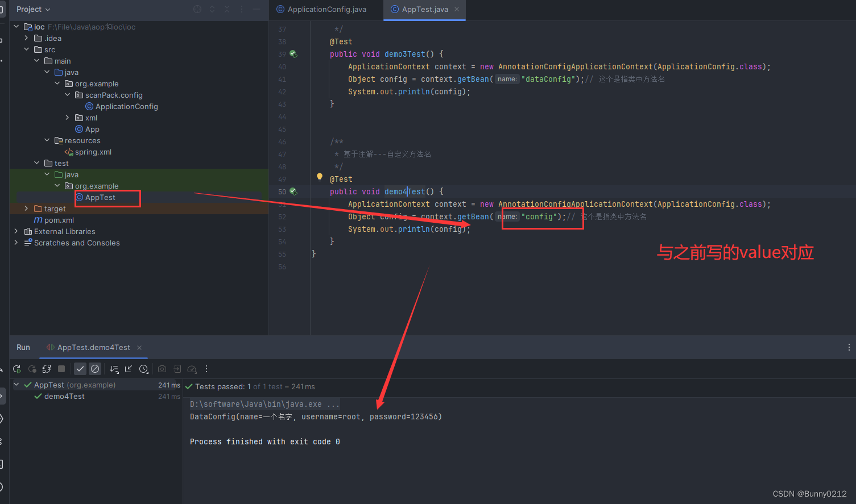The height and width of the screenshot is (504, 856).
Task: Click the @Test annotation on line 38
Action: point(341,41)
